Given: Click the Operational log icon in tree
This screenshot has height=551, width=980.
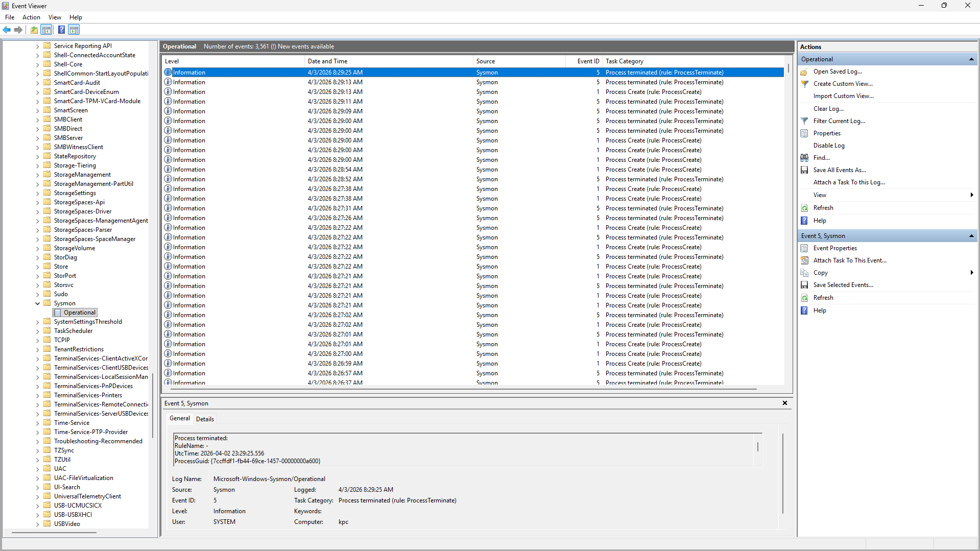Looking at the screenshot, I should pyautogui.click(x=58, y=313).
